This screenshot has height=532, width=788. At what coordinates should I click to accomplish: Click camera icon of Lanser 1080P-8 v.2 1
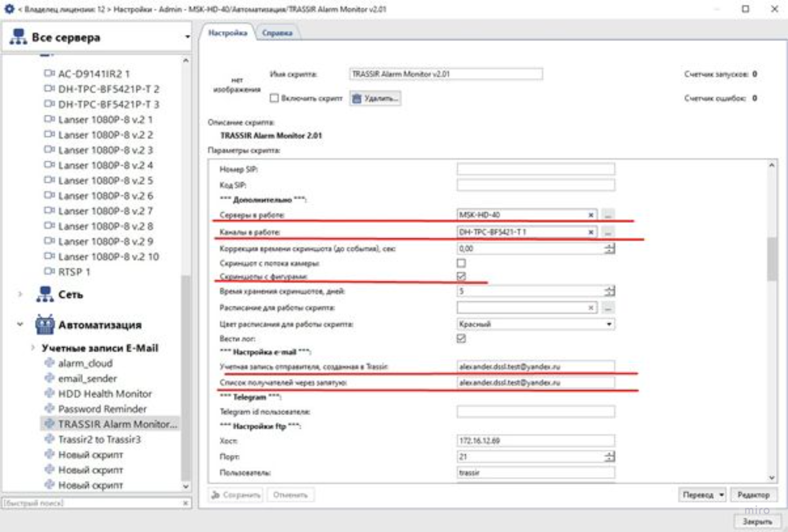[49, 119]
